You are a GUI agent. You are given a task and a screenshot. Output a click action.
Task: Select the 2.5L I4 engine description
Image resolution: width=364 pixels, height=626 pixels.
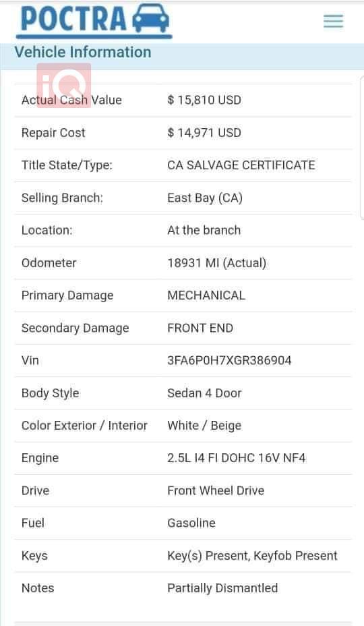click(237, 458)
